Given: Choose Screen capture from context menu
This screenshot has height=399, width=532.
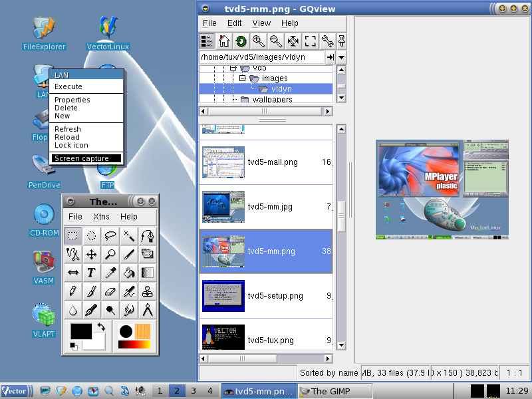Looking at the screenshot, I should pos(82,158).
